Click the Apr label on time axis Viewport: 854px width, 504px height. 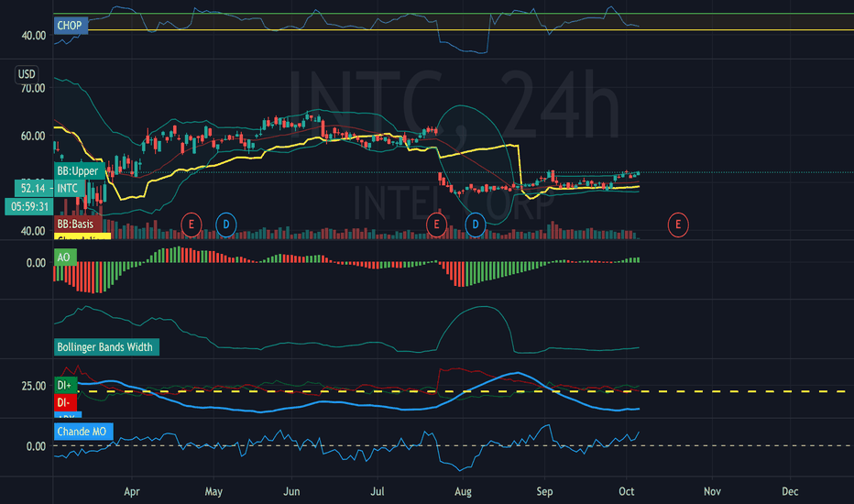tap(132, 491)
